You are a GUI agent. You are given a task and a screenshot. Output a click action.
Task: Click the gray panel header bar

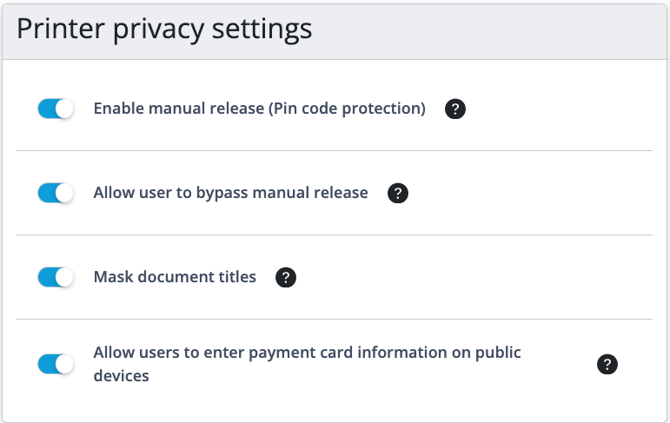click(x=480, y=29)
